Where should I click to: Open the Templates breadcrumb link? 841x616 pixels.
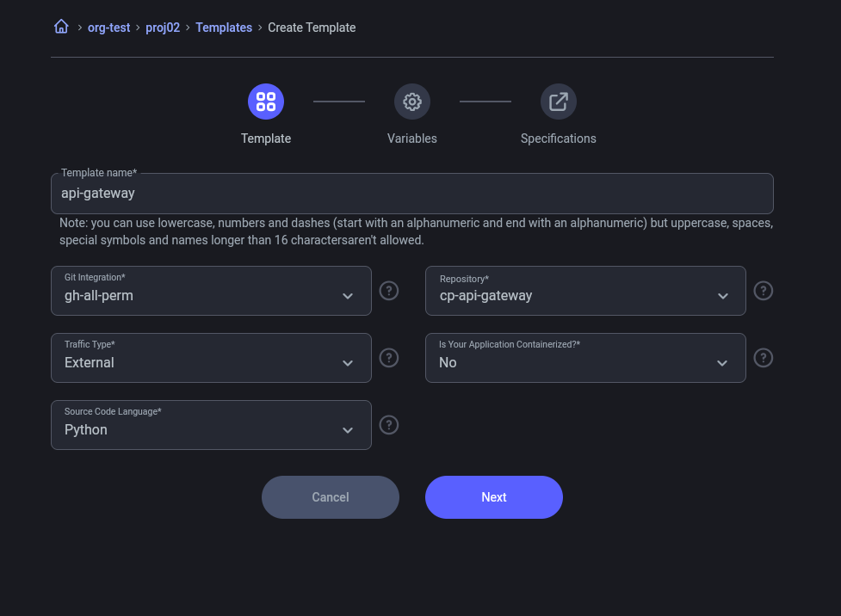click(x=224, y=27)
